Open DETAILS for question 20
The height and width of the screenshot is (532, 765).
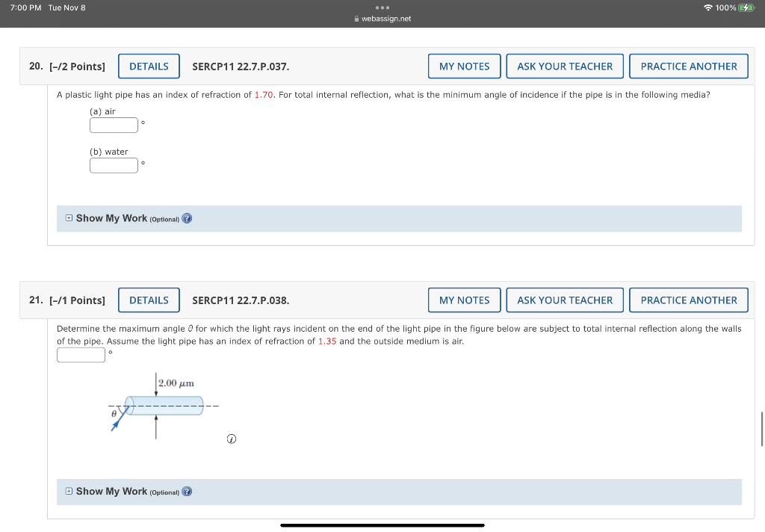(149, 66)
